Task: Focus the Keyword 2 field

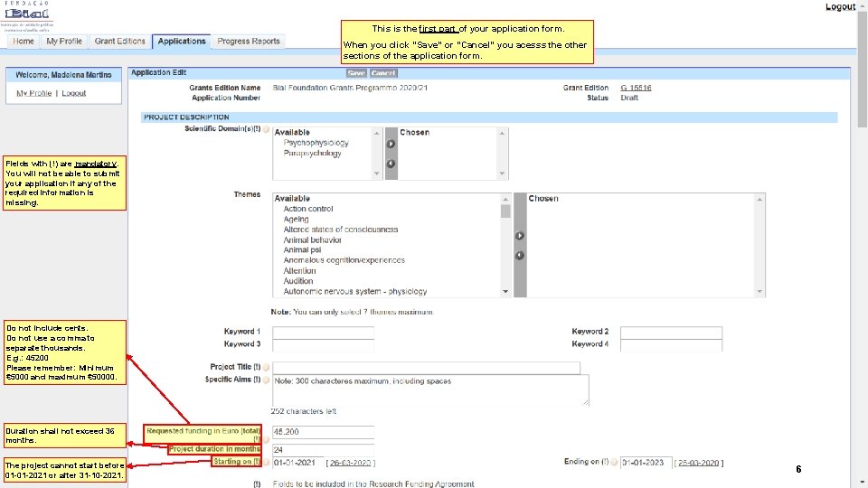Action: pyautogui.click(x=671, y=332)
